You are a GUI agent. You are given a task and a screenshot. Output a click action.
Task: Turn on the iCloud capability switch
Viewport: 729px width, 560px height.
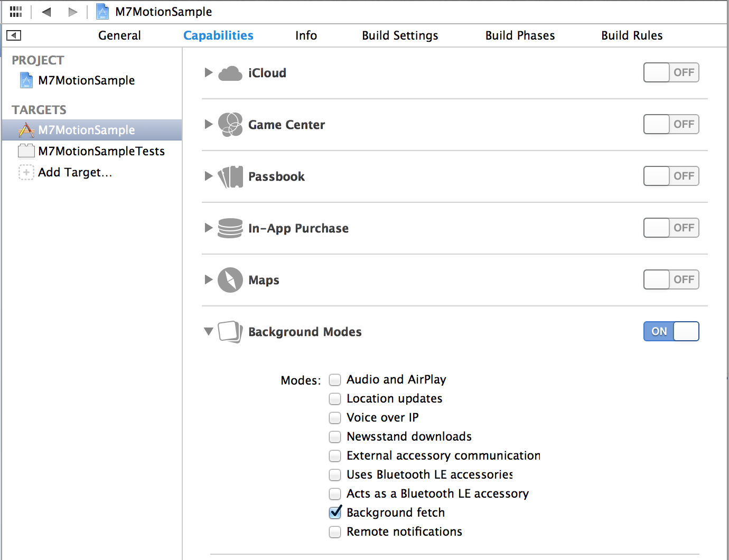(671, 72)
